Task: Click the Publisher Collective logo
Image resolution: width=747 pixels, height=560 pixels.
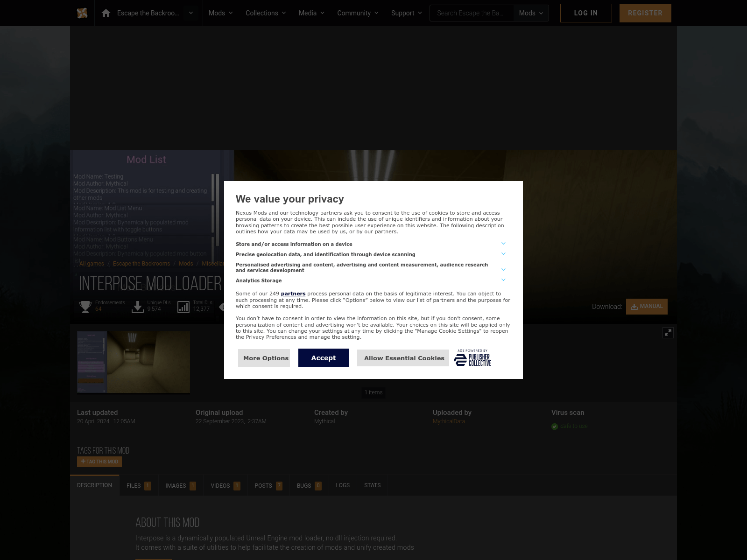Action: (472, 357)
